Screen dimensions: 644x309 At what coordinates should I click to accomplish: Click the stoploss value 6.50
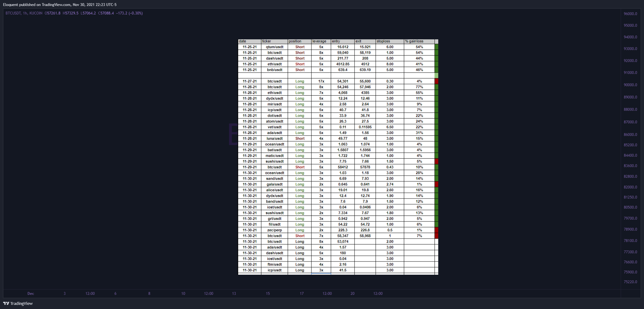coord(390,127)
